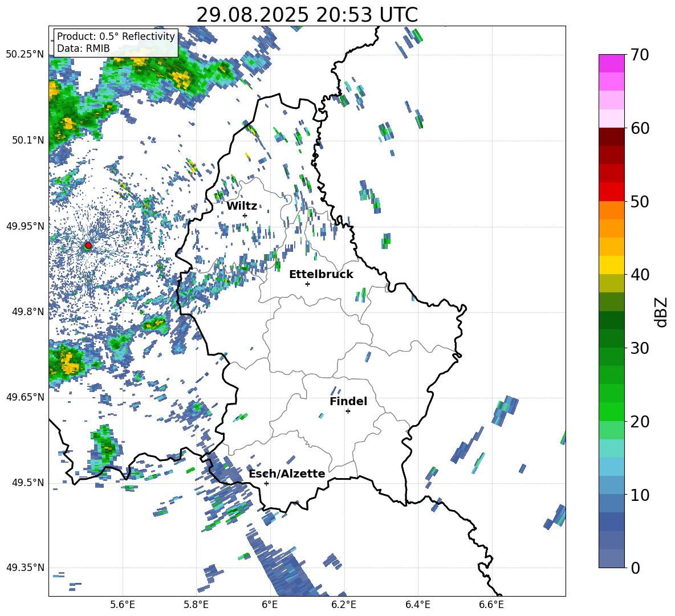Click the yellow colorbar segment at 40
This screenshot has height=616, width=675.
pos(611,265)
